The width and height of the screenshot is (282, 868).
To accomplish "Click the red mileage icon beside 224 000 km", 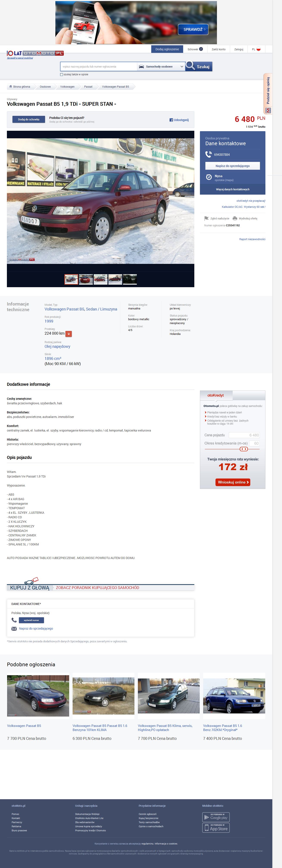I will (69, 334).
